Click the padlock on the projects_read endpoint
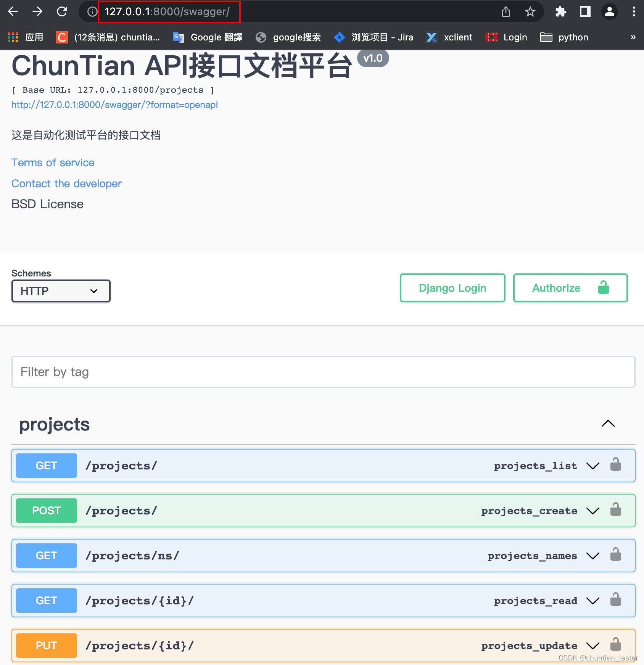644x665 pixels. [x=615, y=601]
